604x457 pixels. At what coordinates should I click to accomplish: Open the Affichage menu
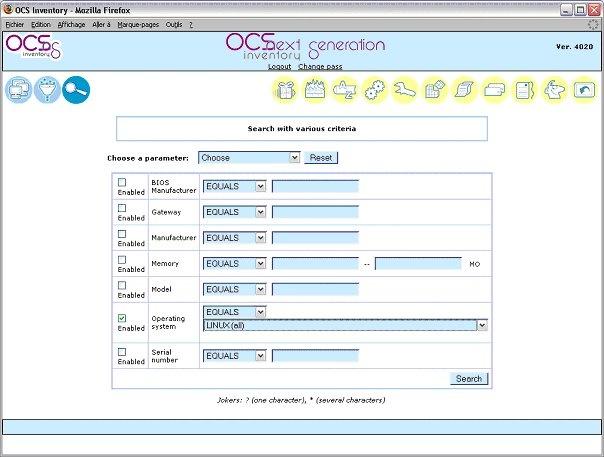pos(71,25)
